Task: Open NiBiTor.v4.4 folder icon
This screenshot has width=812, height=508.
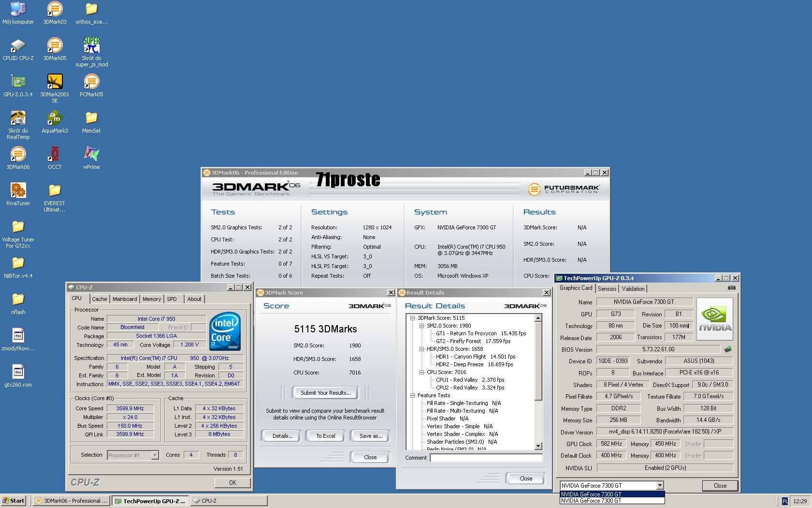Action: [18, 267]
